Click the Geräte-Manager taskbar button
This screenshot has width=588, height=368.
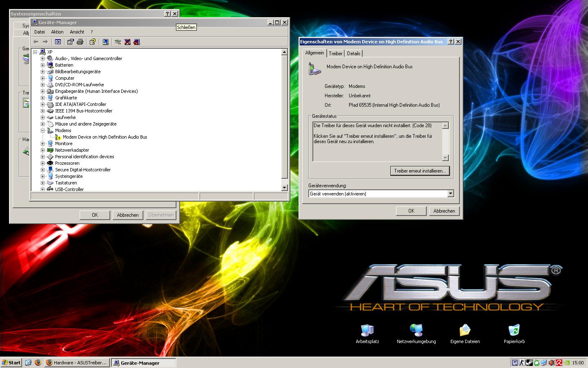coord(144,362)
